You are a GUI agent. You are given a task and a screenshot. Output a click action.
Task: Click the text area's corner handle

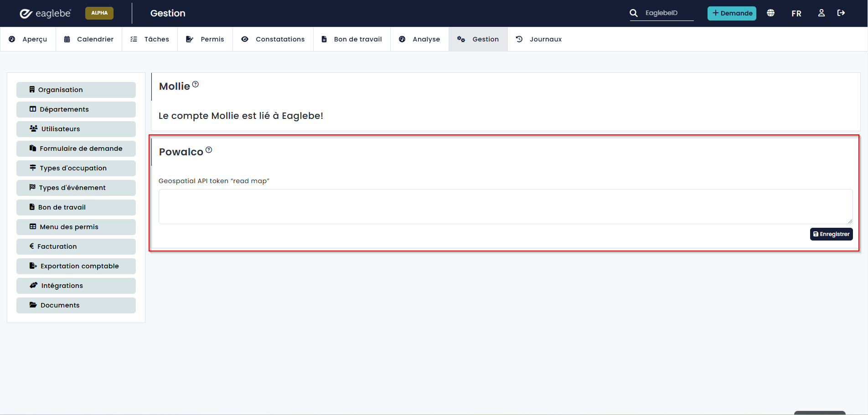tap(850, 221)
